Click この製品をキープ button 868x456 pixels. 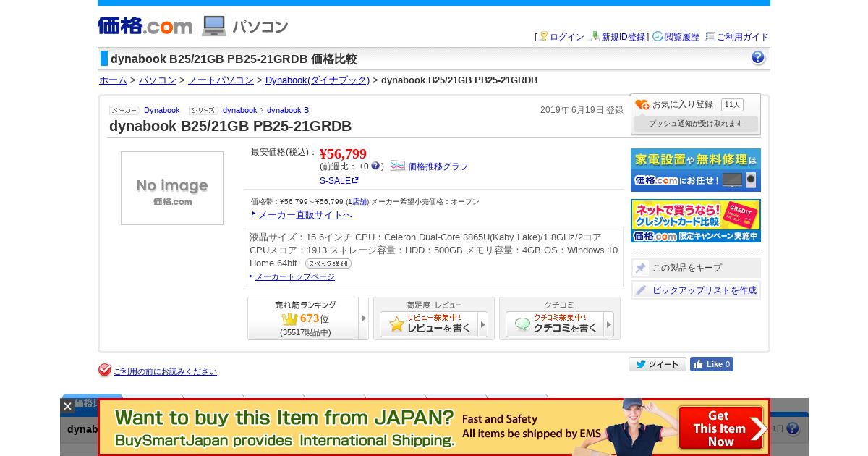[696, 268]
